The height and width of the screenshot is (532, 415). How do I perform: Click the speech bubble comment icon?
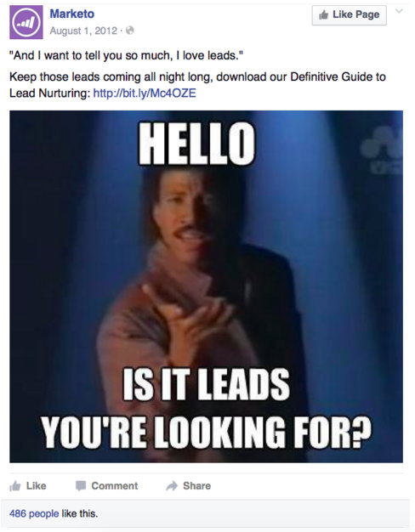tap(81, 486)
